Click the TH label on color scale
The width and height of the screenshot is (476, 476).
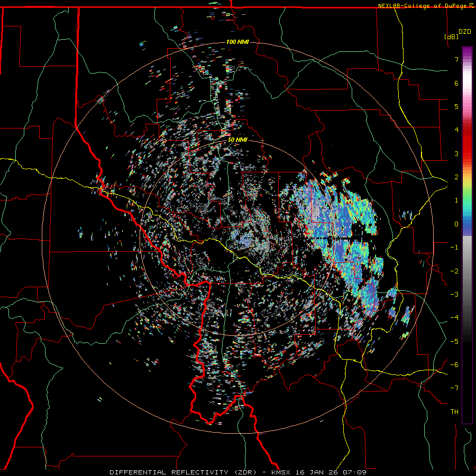pyautogui.click(x=454, y=412)
